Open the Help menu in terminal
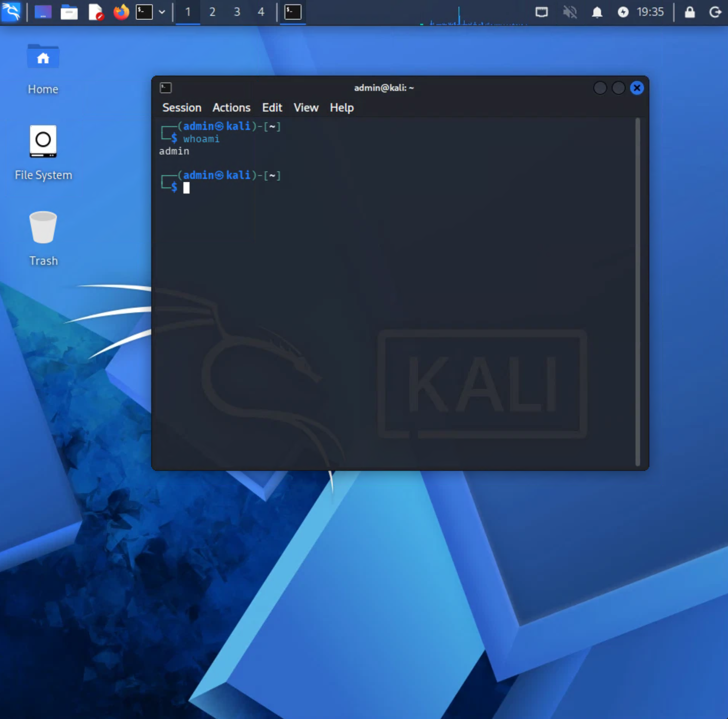This screenshot has height=719, width=728. (x=342, y=108)
